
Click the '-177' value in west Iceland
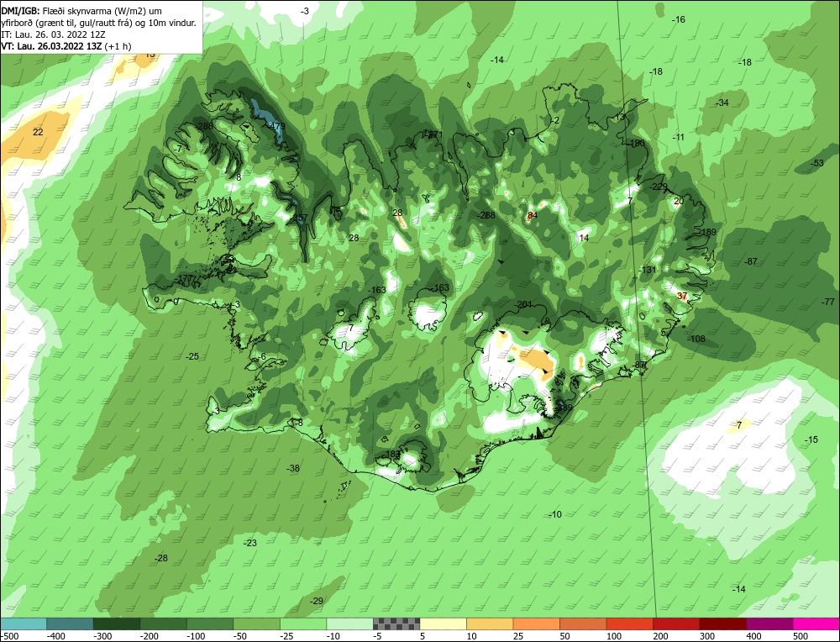tap(184, 279)
